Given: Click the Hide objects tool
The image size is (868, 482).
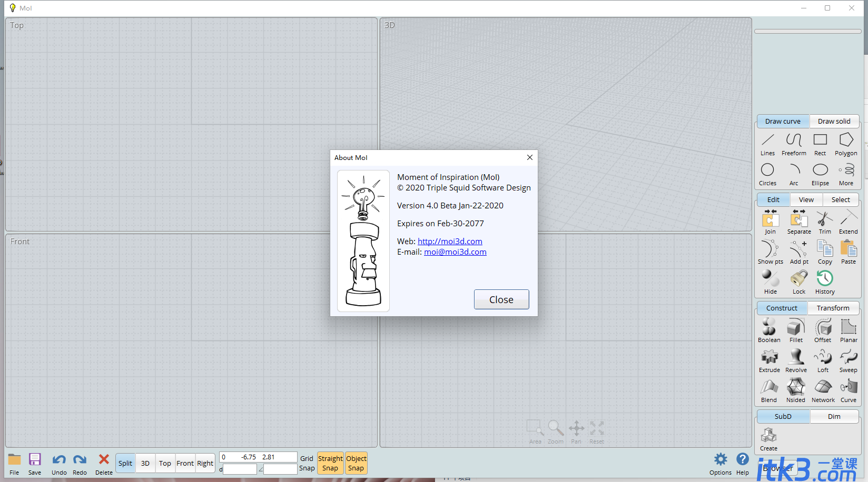Looking at the screenshot, I should coord(770,282).
